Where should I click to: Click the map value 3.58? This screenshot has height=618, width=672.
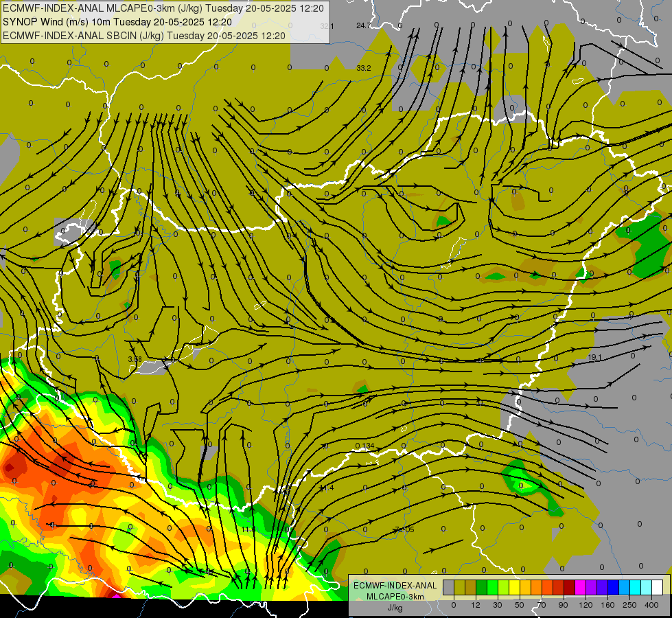pyautogui.click(x=135, y=359)
